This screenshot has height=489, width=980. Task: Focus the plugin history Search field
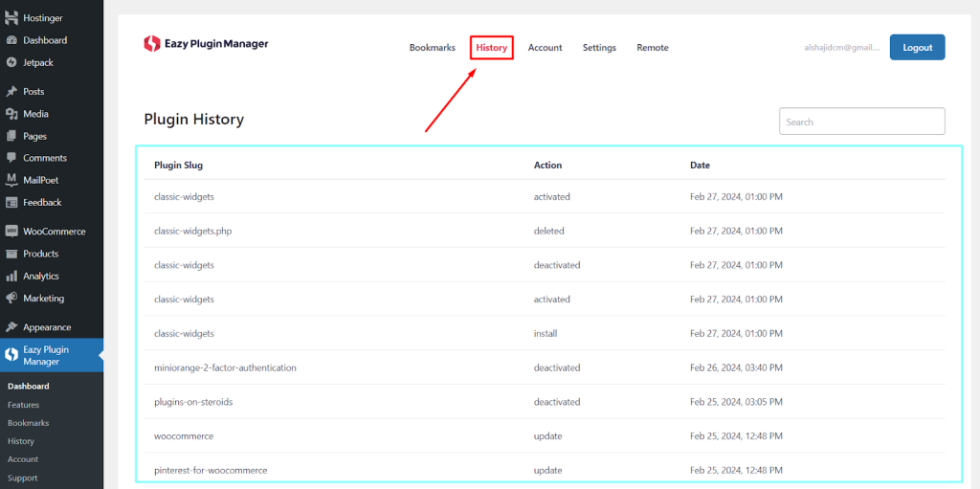point(862,122)
